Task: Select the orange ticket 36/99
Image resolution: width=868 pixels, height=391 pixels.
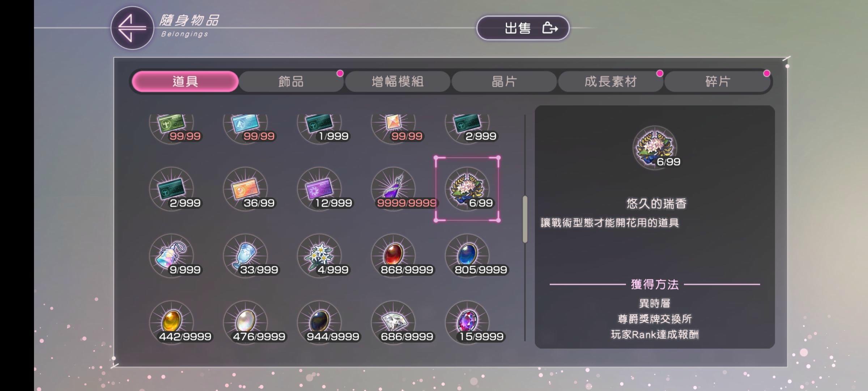Action: click(246, 189)
